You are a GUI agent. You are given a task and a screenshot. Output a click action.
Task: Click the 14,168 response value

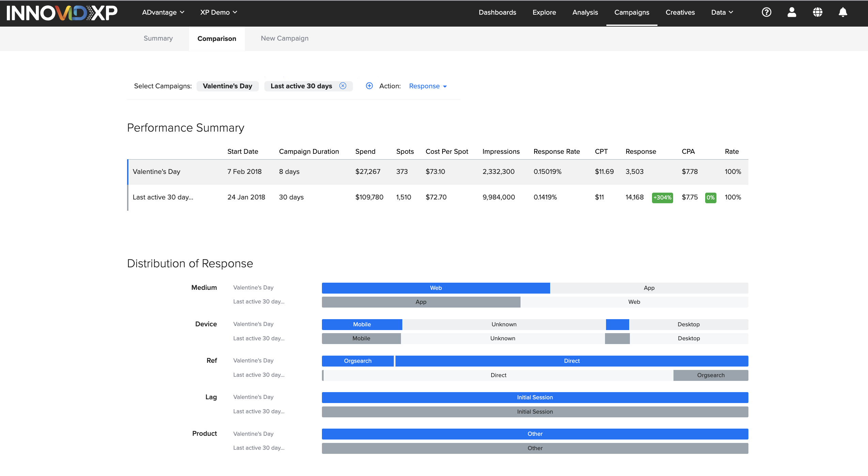pos(634,197)
